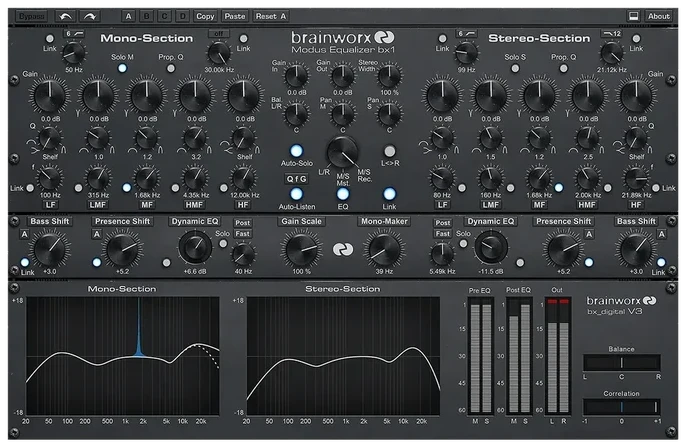Toggle the Solo S LED
The image size is (686, 447).
(515, 68)
